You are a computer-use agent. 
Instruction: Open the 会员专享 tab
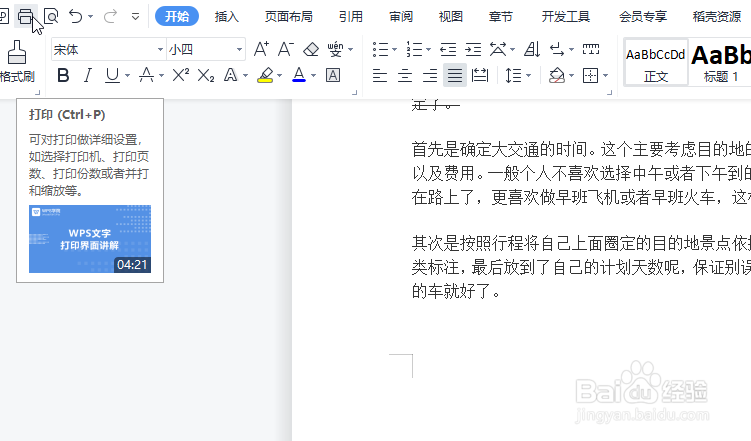(x=643, y=17)
